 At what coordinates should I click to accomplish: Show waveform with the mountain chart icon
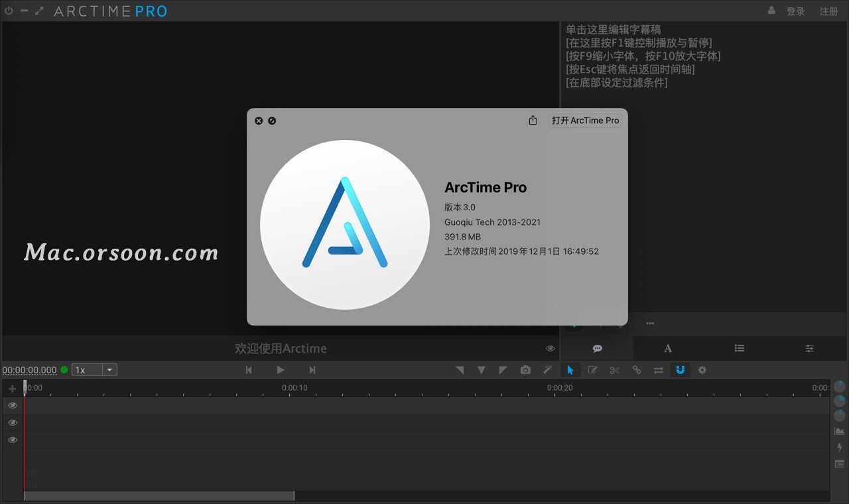click(838, 431)
